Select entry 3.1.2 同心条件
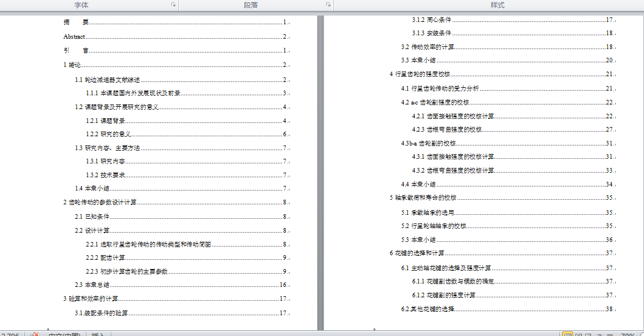This screenshot has height=336, width=644. pos(514,20)
